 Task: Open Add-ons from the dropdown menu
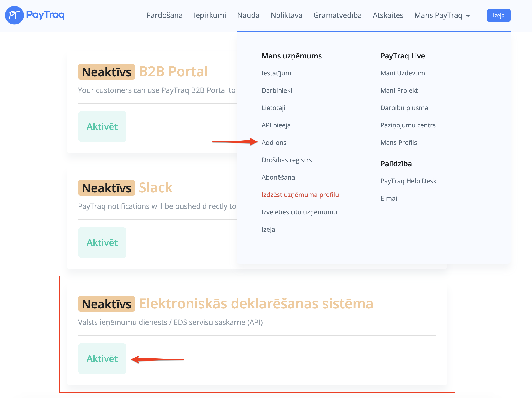[274, 142]
